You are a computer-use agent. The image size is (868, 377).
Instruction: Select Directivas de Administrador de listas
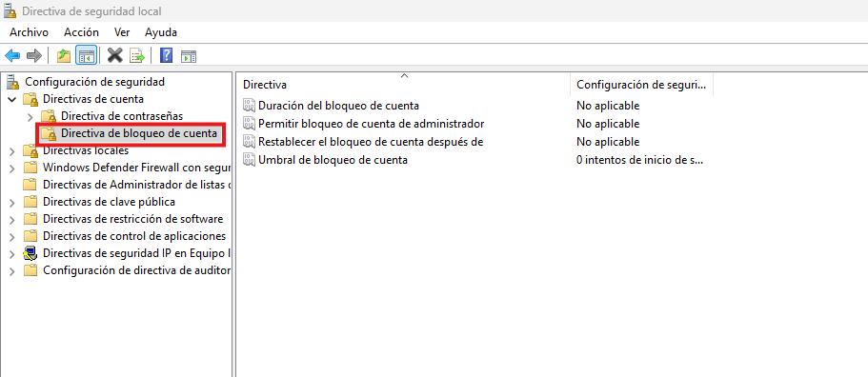137,185
